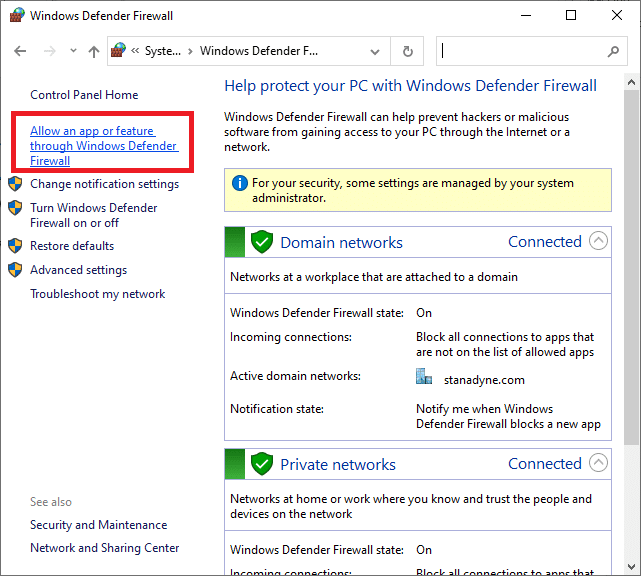Click the Up directory arrow icon

click(x=93, y=51)
